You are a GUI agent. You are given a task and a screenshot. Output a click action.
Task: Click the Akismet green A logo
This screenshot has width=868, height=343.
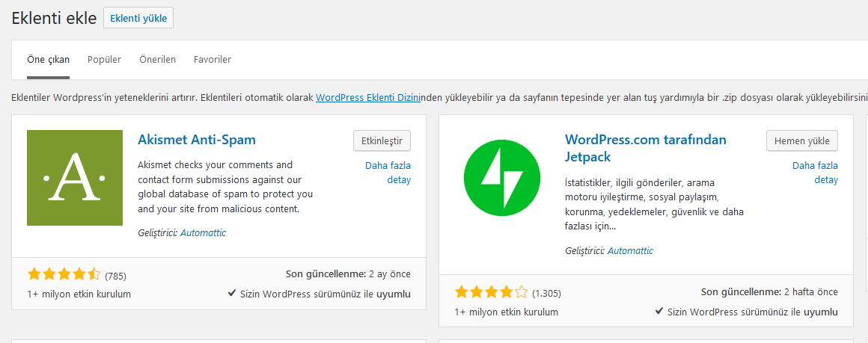(x=75, y=178)
